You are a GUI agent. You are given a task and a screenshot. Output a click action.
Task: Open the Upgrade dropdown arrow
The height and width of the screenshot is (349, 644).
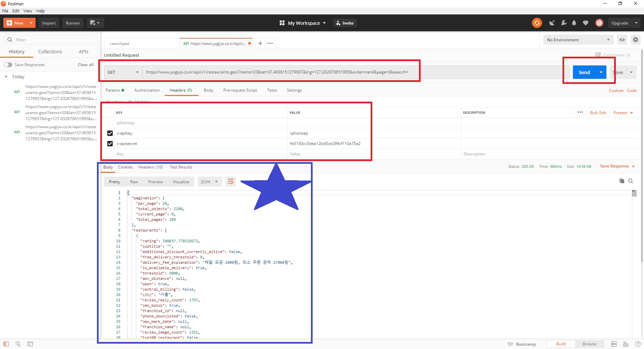click(x=636, y=23)
